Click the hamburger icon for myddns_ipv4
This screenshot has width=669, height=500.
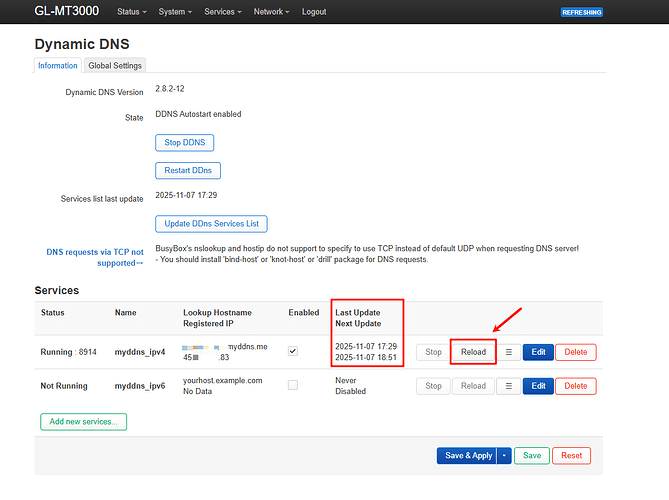click(508, 352)
